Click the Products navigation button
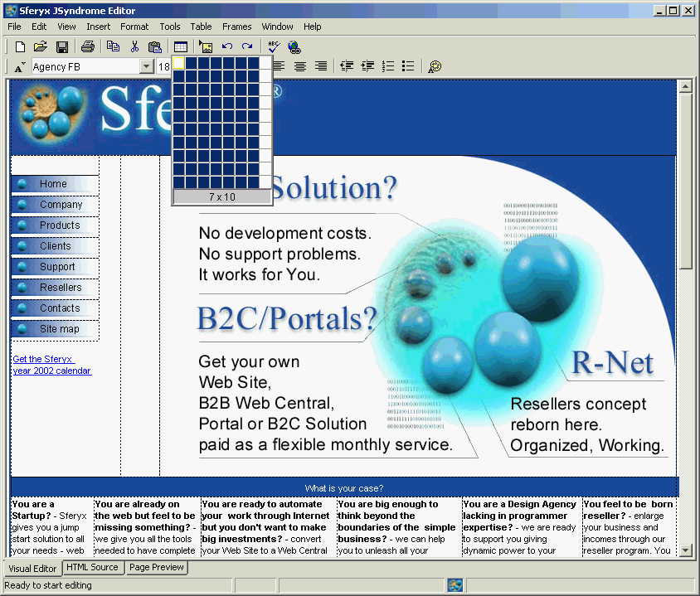 pos(55,225)
